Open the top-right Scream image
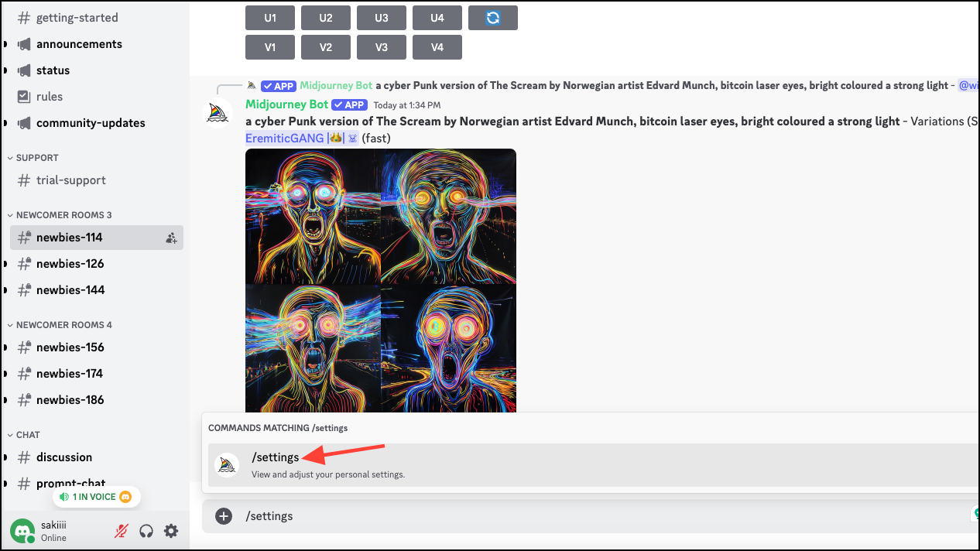The width and height of the screenshot is (980, 551). 449,217
